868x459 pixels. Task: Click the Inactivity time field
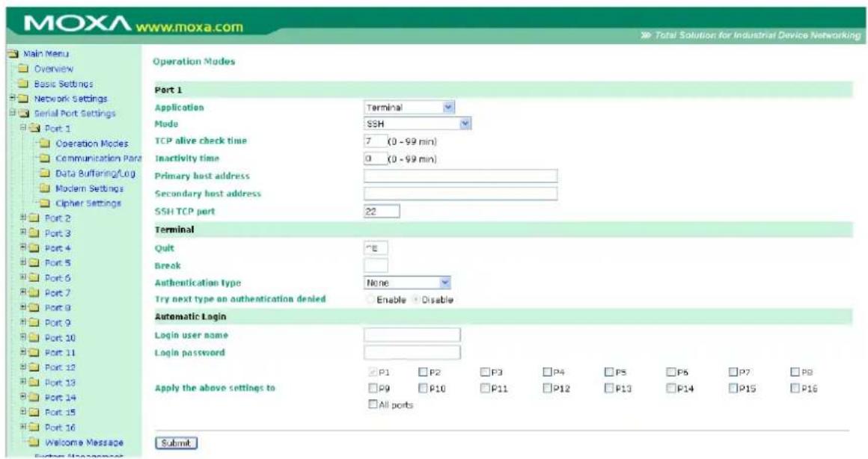point(376,158)
